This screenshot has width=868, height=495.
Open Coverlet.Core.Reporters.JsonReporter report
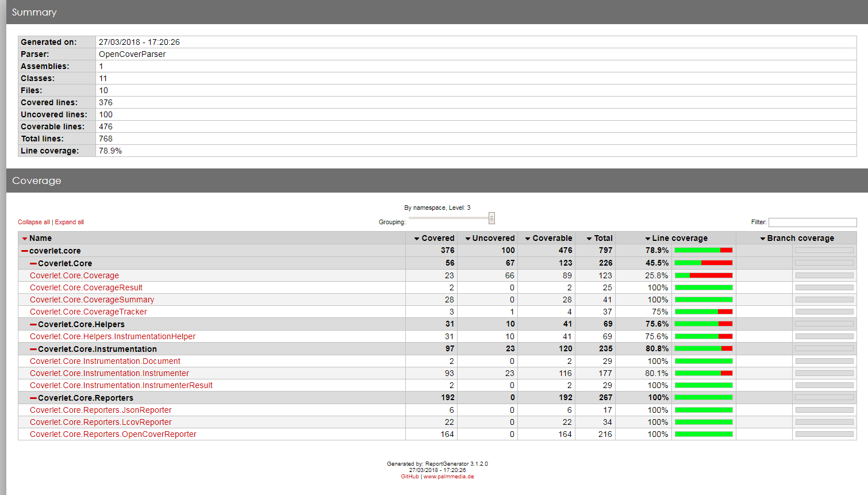[101, 410]
